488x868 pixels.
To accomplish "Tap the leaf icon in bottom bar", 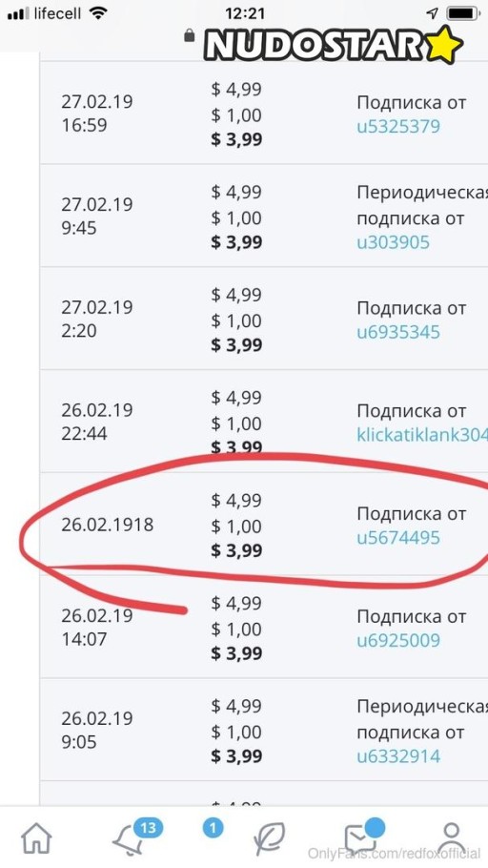I will (270, 839).
